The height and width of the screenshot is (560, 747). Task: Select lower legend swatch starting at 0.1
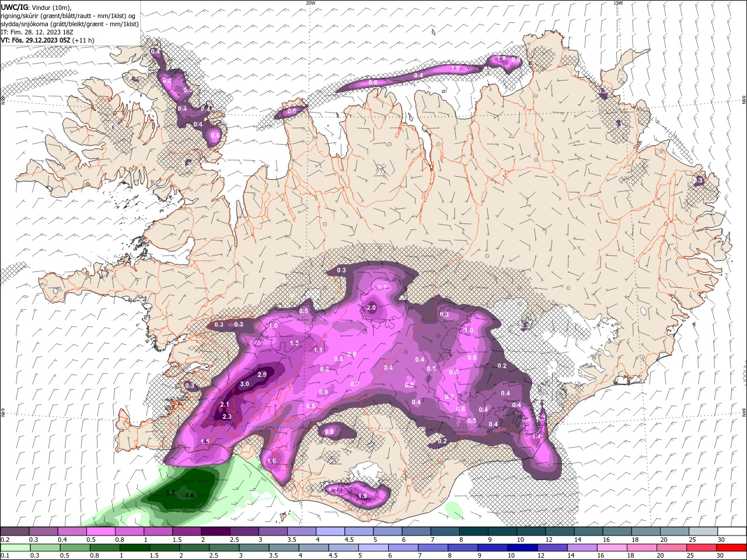pos(15,548)
